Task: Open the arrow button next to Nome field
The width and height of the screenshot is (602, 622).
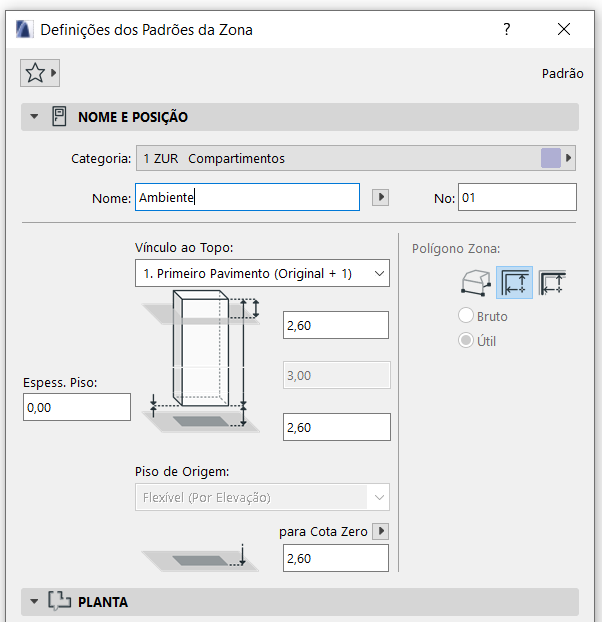Action: 380,198
